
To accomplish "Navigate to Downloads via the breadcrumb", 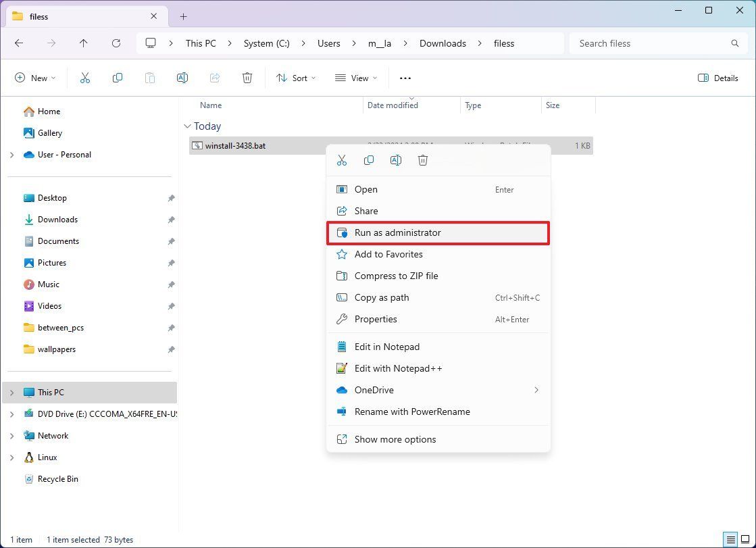I will [443, 43].
